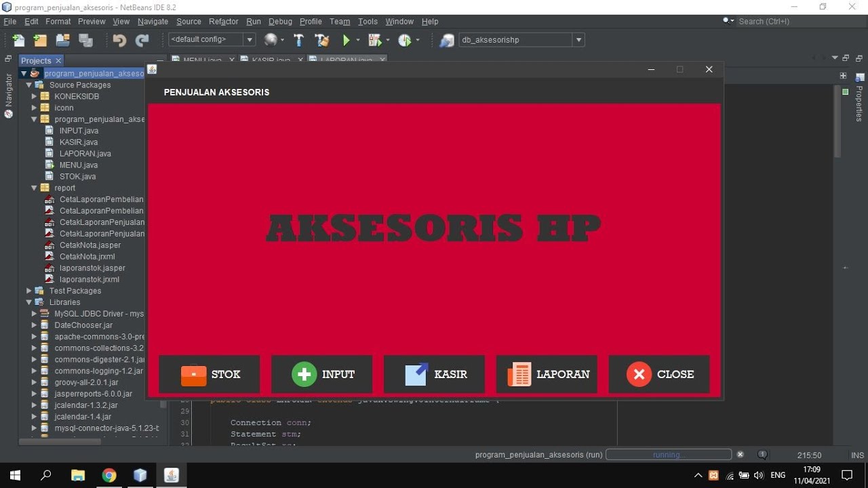Open the Window menu
868x488 pixels.
pos(399,22)
